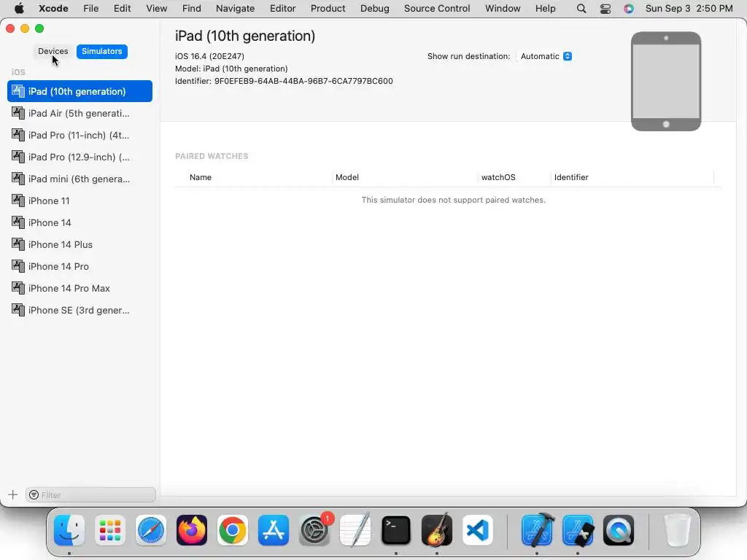This screenshot has height=560, width=747.
Task: Open the Apple menu
Action: [x=19, y=9]
